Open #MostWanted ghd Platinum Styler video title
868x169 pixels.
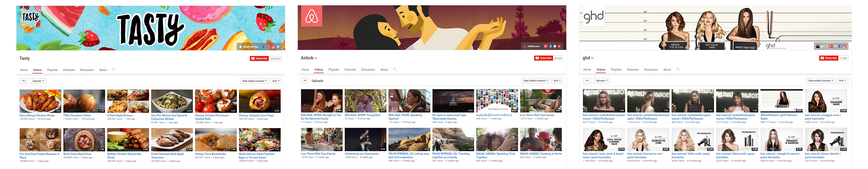click(x=779, y=117)
